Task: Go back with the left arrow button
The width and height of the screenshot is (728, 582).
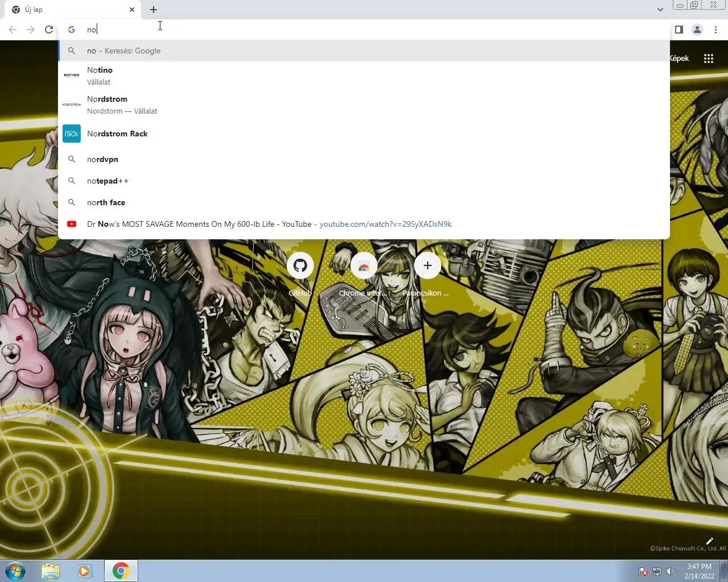Action: 13,30
